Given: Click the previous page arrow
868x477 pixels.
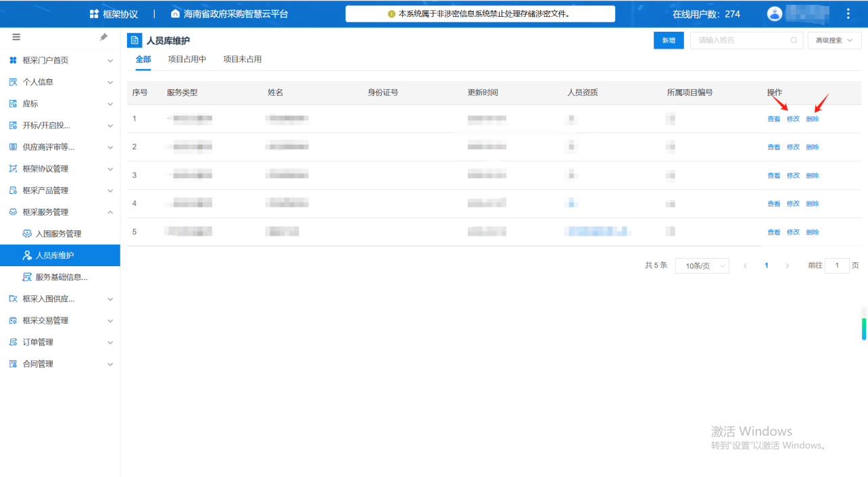Looking at the screenshot, I should (745, 266).
